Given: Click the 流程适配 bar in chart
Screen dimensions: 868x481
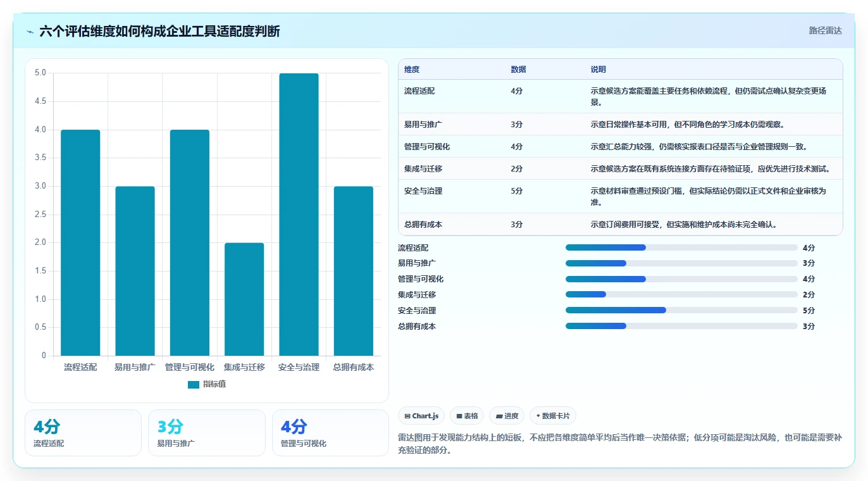Looking at the screenshot, I should point(80,242).
